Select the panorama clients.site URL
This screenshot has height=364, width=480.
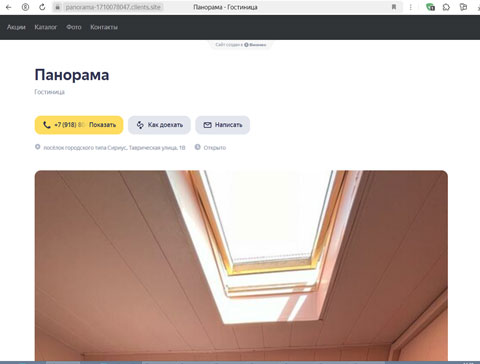(113, 7)
